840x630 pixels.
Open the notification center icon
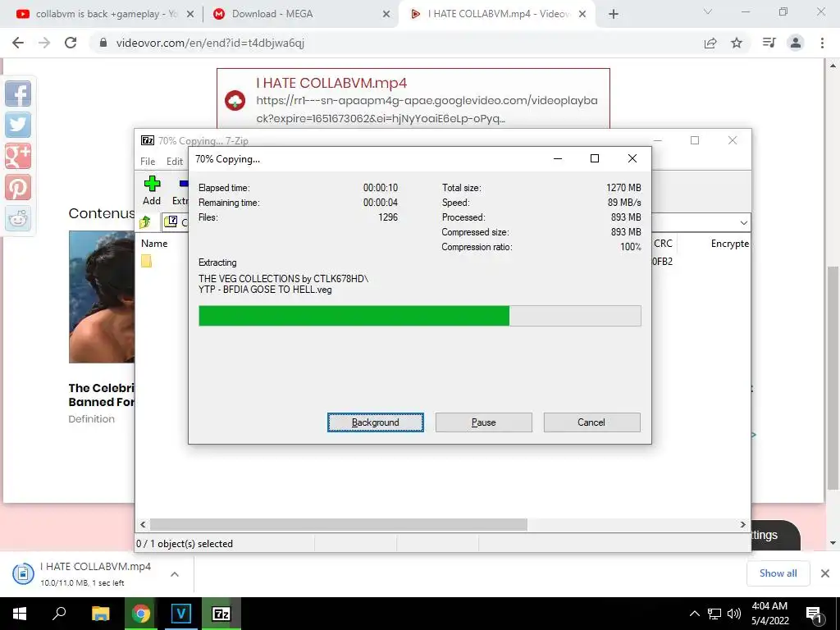(x=814, y=614)
